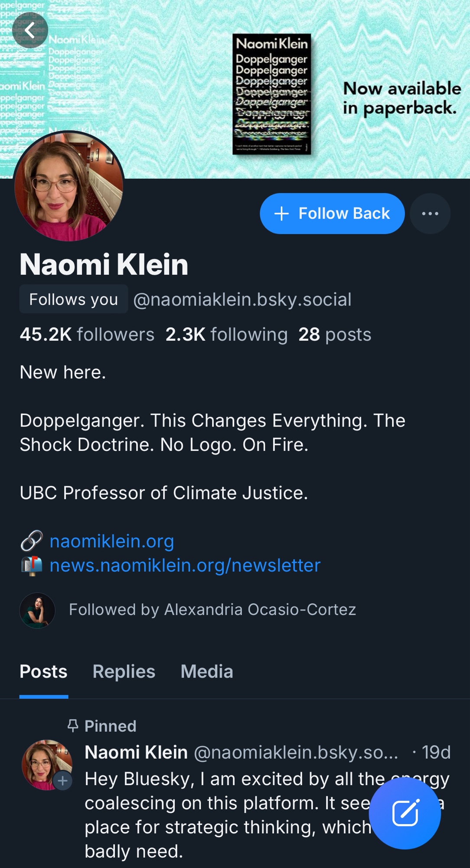The height and width of the screenshot is (868, 470).
Task: Tap the pin icon beside Pinned
Action: pos(73,726)
